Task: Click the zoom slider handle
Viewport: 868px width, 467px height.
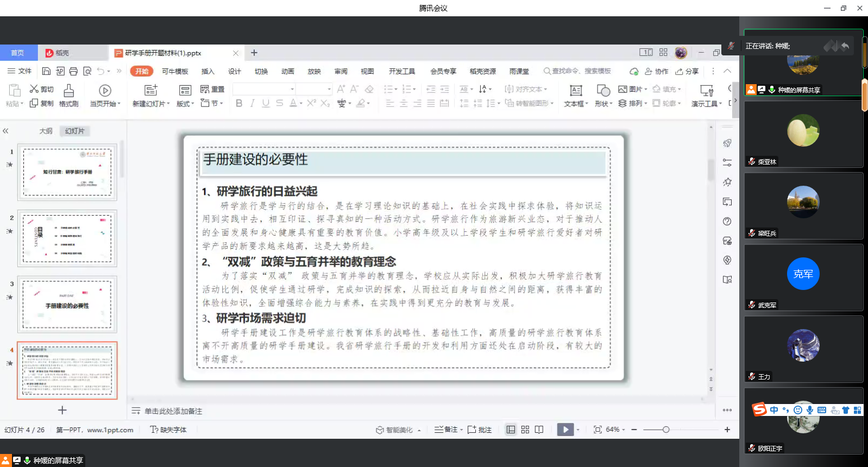Action: (666, 430)
